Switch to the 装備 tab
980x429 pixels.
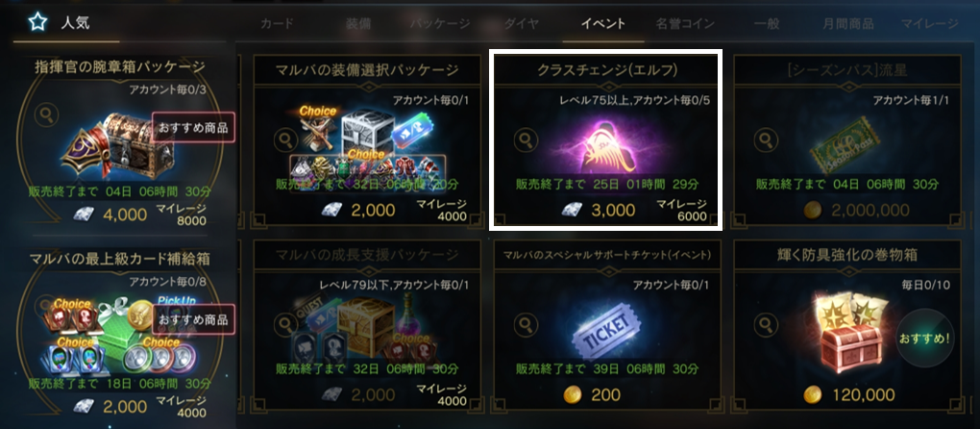click(358, 24)
